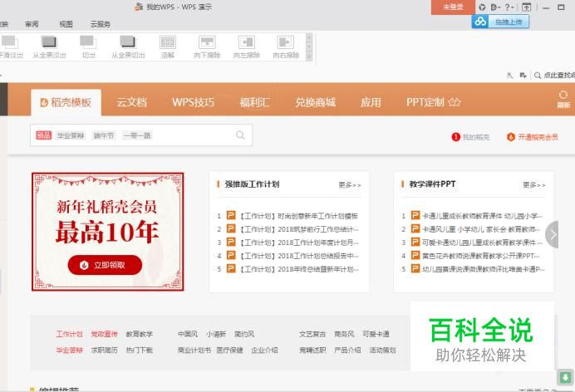The height and width of the screenshot is (392, 575).
Task: Expand the transition effects gallery arrow
Action: click(x=309, y=56)
